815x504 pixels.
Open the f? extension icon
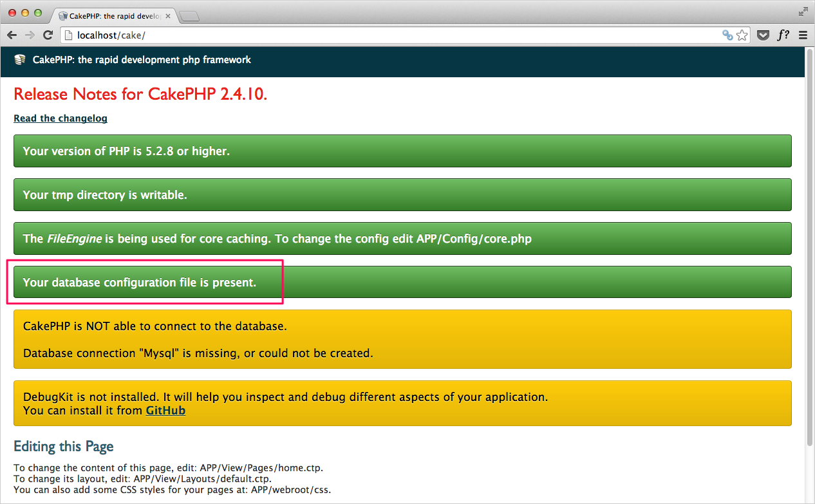coord(783,35)
